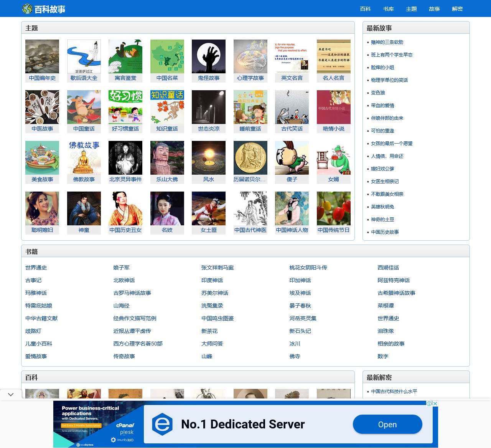The width and height of the screenshot is (491, 448).
Task: Open the 中国编年史 thumbnail
Action: (42, 56)
